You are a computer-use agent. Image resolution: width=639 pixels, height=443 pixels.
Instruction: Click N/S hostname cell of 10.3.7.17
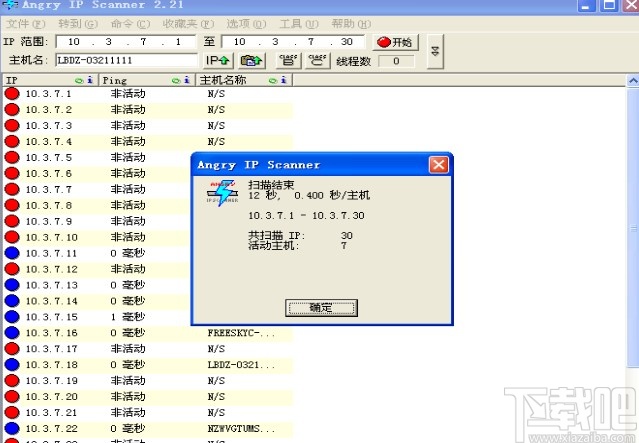click(x=216, y=349)
